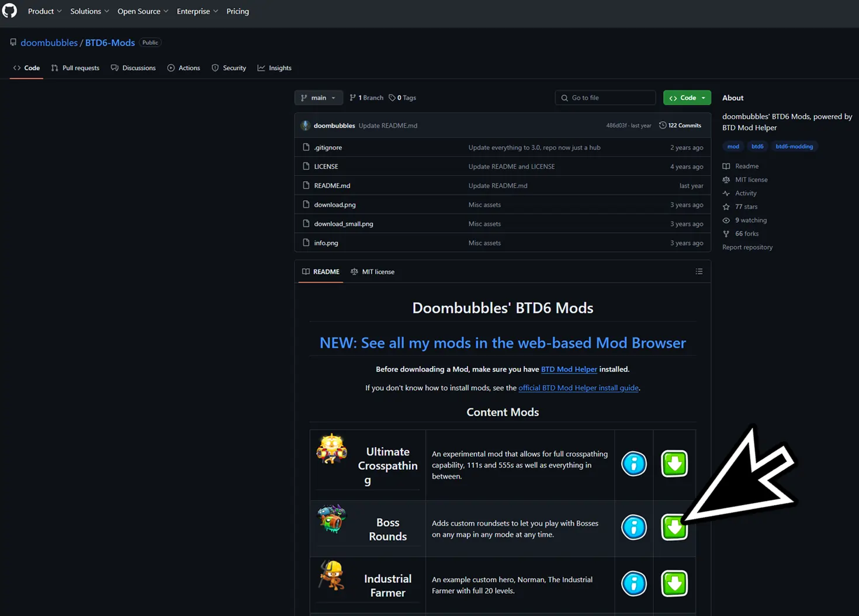Click the 122 Commits history icon
859x616 pixels.
click(x=662, y=125)
